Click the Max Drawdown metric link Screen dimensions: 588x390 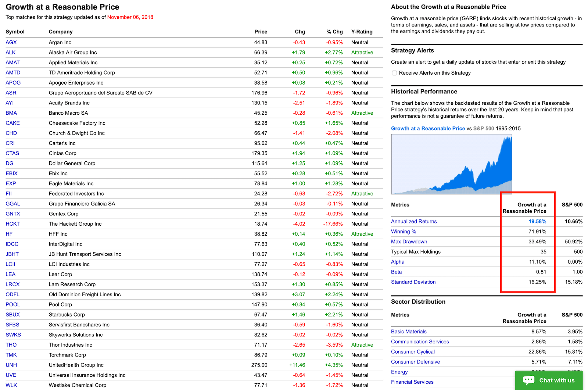coord(409,242)
